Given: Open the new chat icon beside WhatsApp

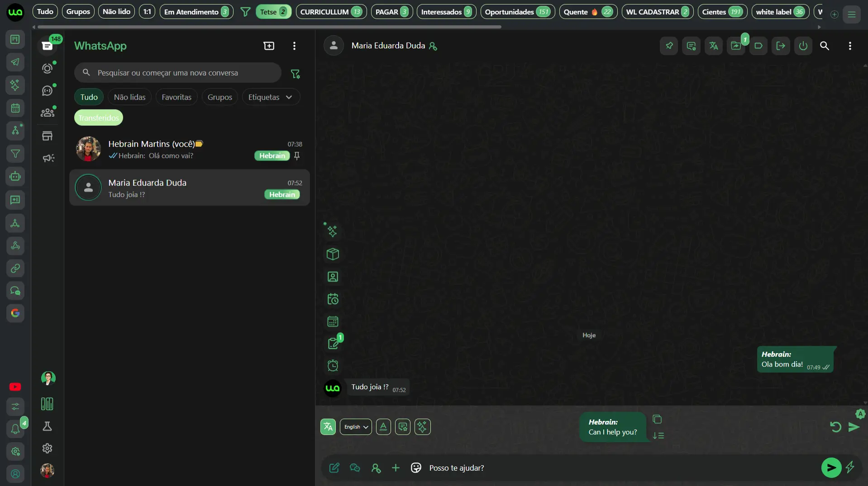Looking at the screenshot, I should tap(269, 46).
